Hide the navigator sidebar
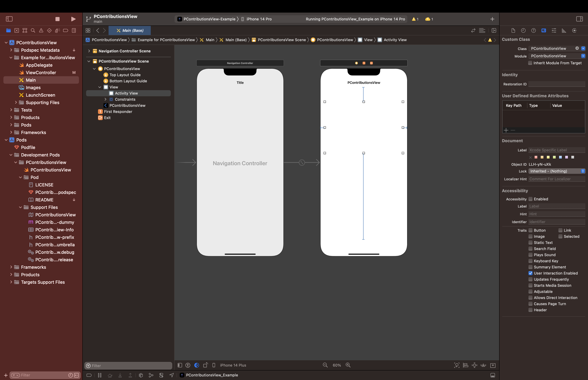The width and height of the screenshot is (588, 380). [x=9, y=19]
